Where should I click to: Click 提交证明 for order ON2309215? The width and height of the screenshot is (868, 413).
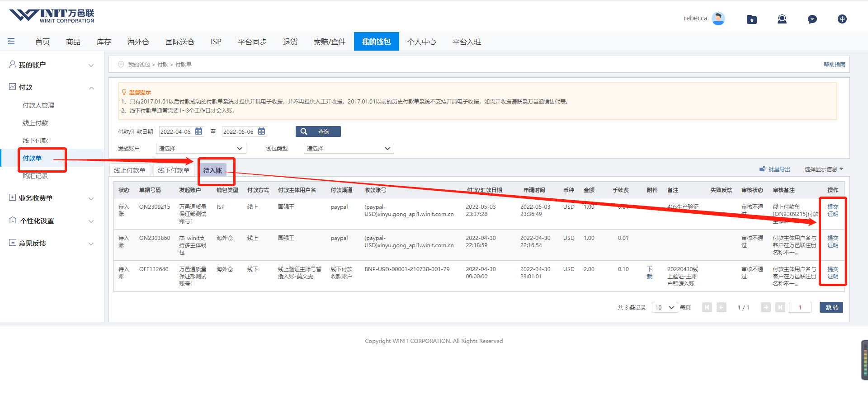click(833, 210)
